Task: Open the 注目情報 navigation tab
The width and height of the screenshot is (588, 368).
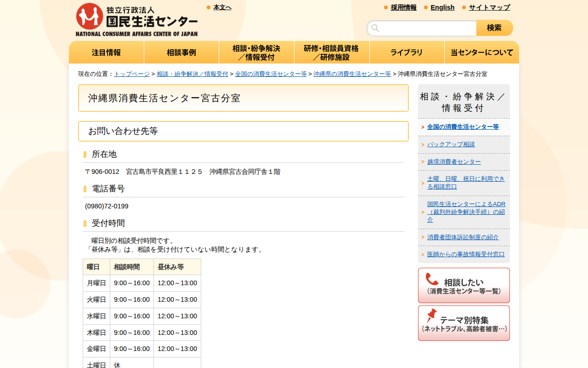Action: tap(106, 52)
